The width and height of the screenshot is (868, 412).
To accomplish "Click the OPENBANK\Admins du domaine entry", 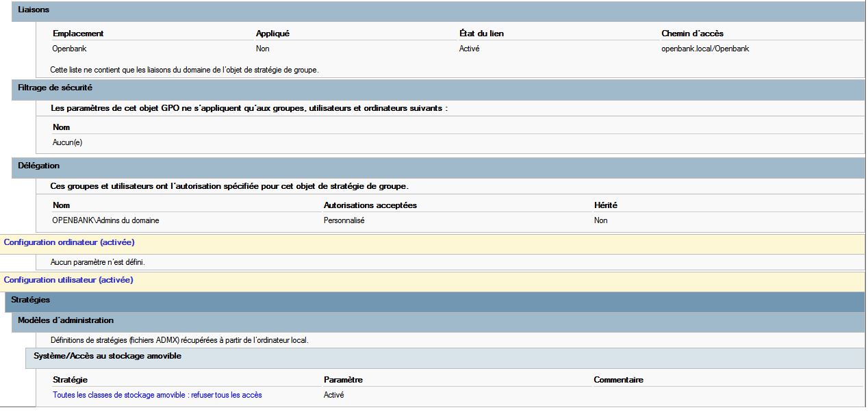I will coord(105,220).
